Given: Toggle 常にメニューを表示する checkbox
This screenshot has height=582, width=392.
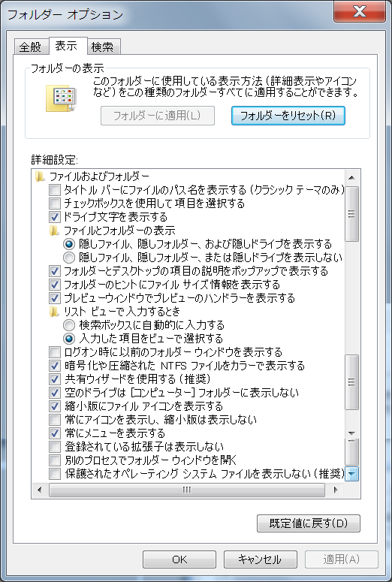Looking at the screenshot, I should (55, 433).
